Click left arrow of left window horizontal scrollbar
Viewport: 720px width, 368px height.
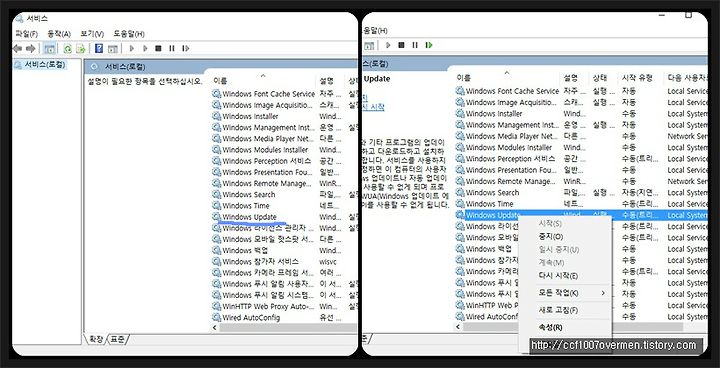[214, 328]
